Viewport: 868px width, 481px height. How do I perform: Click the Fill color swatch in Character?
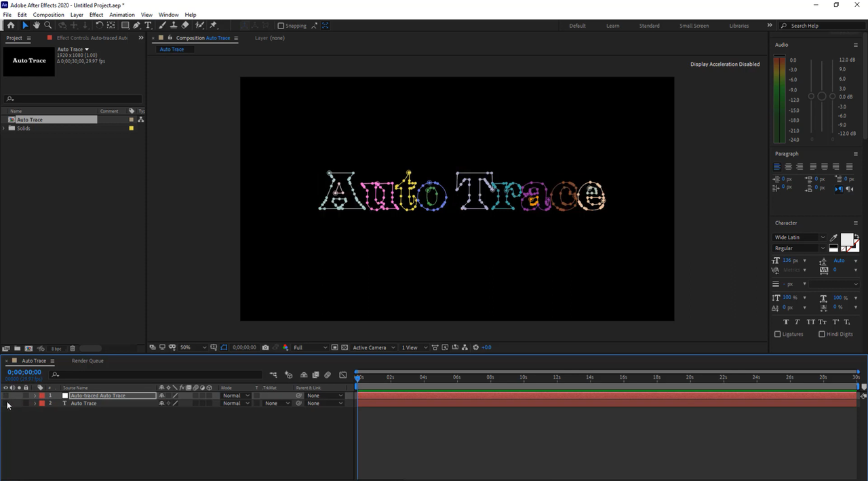pyautogui.click(x=847, y=239)
